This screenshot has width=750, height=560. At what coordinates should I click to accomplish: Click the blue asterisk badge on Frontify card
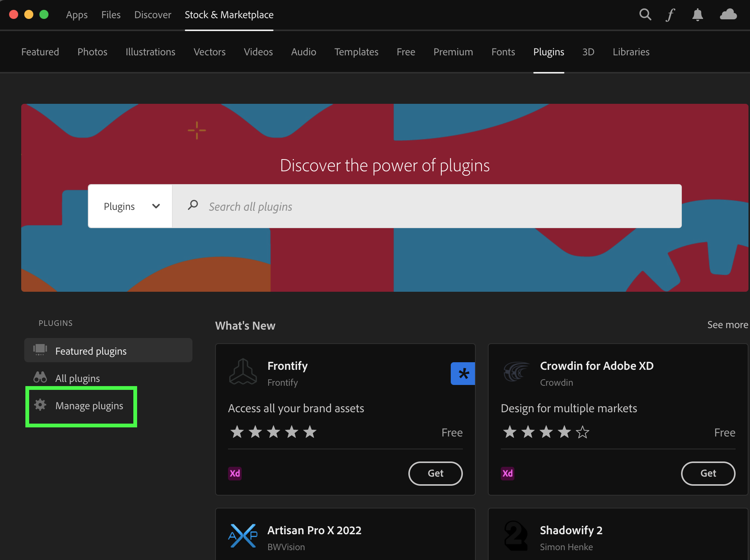coord(463,374)
